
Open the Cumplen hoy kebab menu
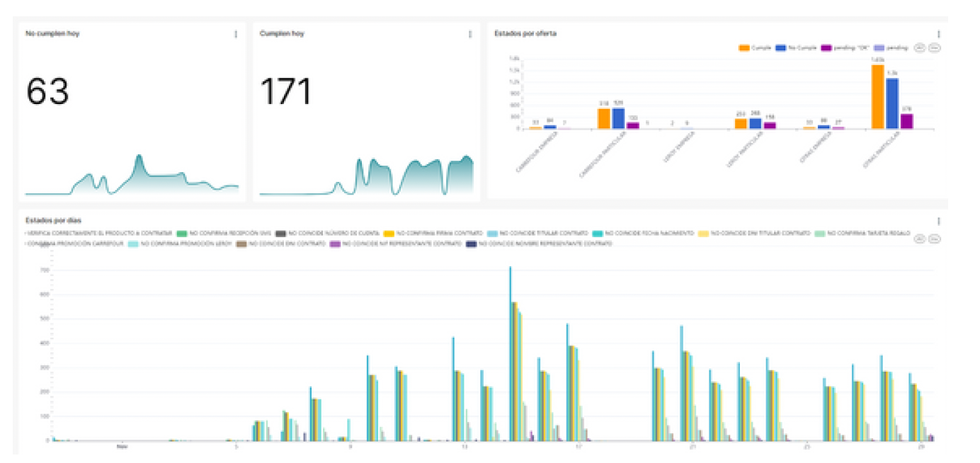(x=469, y=34)
